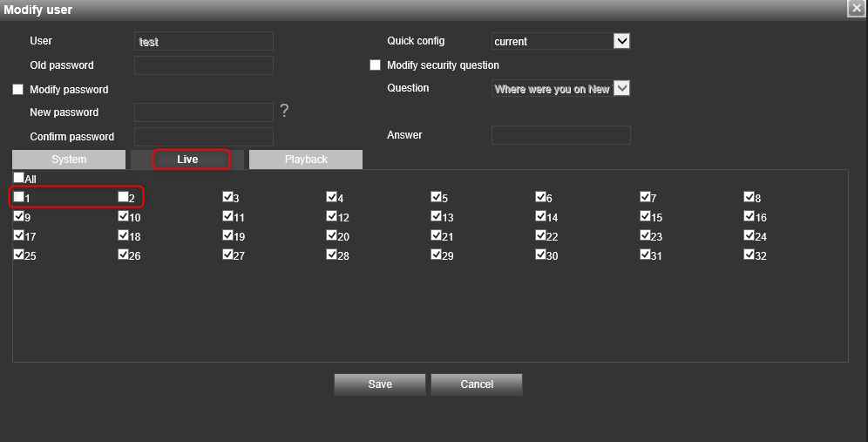Open the Playback permissions tab
Viewport: 868px width, 442px height.
pyautogui.click(x=306, y=160)
